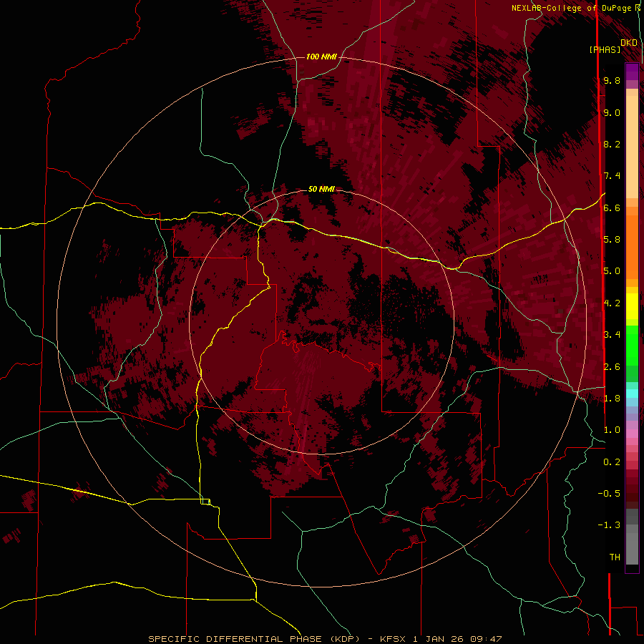Click the 5.8 scale value
Image resolution: width=644 pixels, height=644 pixels.
(x=612, y=240)
